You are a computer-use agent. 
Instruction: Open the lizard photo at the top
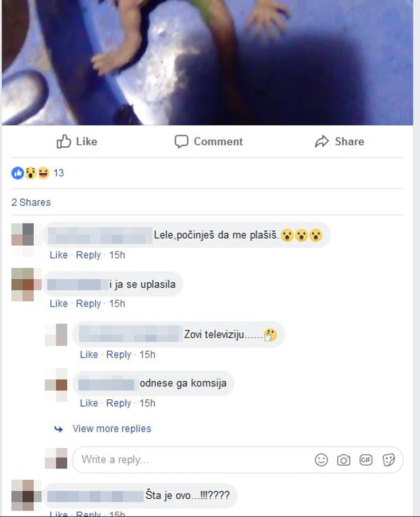pyautogui.click(x=208, y=62)
